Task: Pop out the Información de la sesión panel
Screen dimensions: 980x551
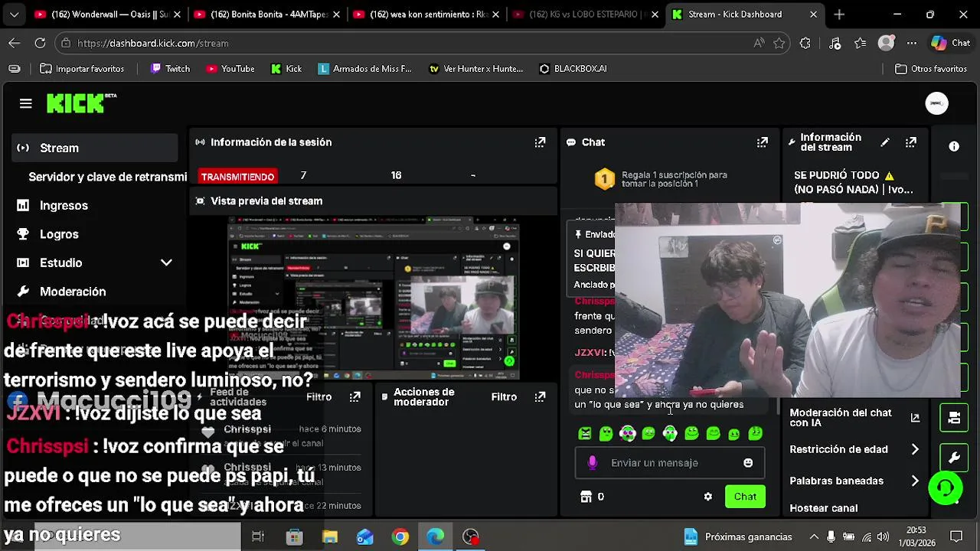Action: 540,142
